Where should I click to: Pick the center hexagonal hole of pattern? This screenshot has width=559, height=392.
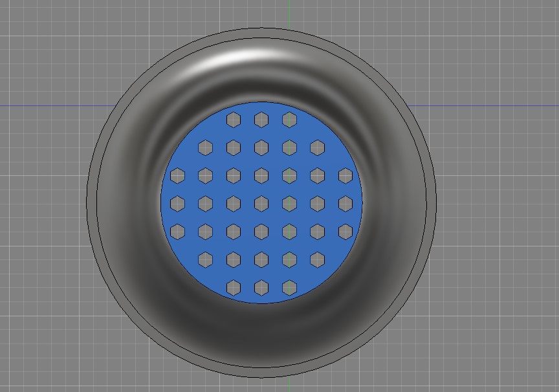pos(261,204)
